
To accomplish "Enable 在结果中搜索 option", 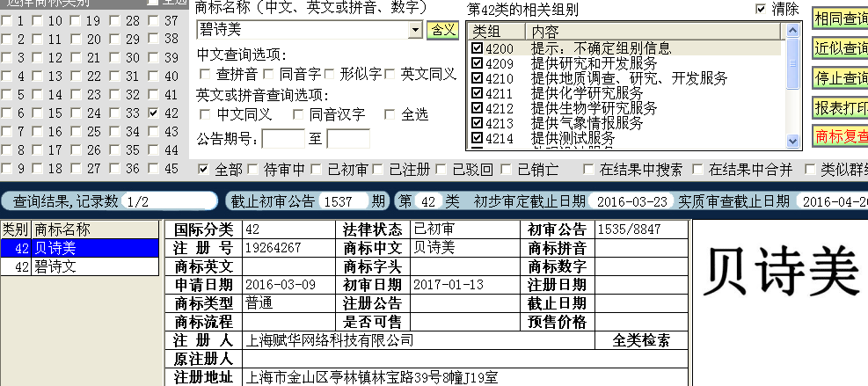I will point(588,169).
